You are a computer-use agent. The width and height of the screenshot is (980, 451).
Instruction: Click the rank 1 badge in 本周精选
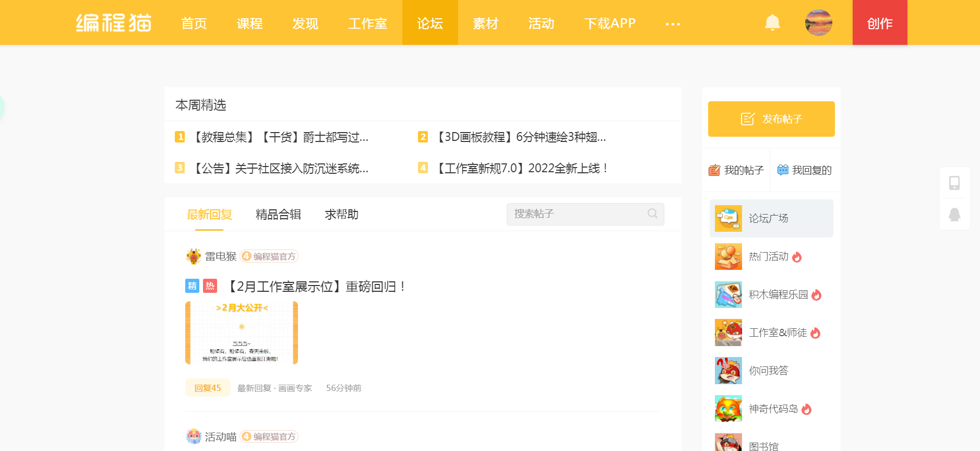[x=180, y=137]
